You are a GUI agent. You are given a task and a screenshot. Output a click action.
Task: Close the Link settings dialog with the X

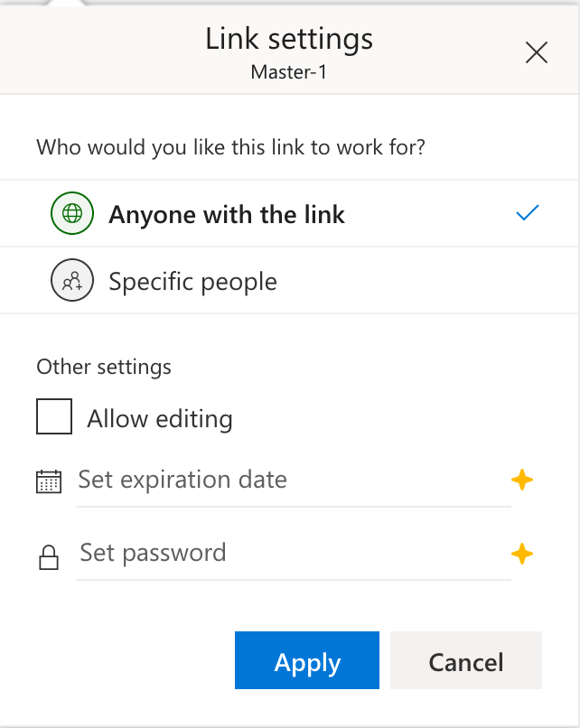[537, 53]
